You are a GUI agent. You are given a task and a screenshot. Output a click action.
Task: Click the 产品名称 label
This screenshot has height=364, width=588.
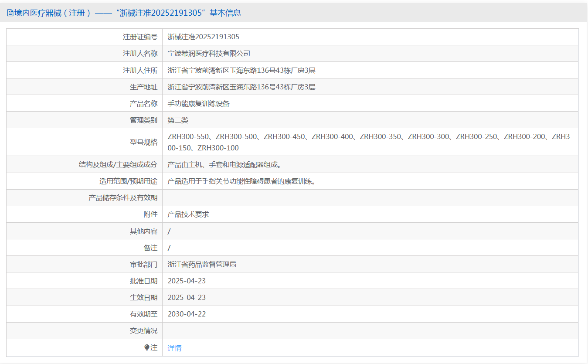[143, 103]
